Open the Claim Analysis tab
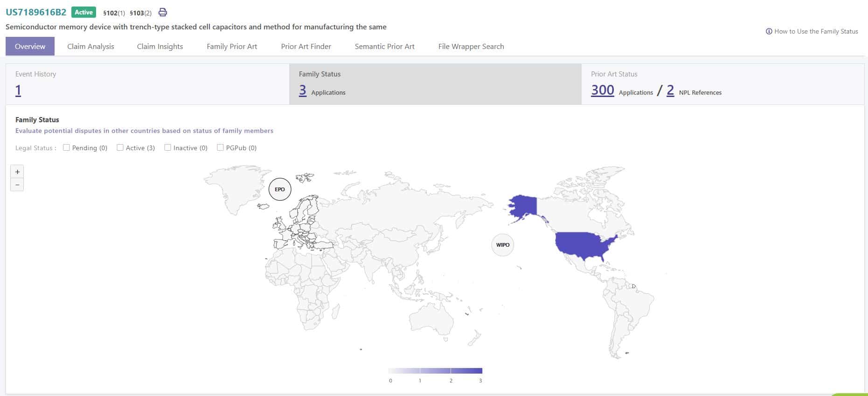The width and height of the screenshot is (868, 396). pyautogui.click(x=90, y=46)
